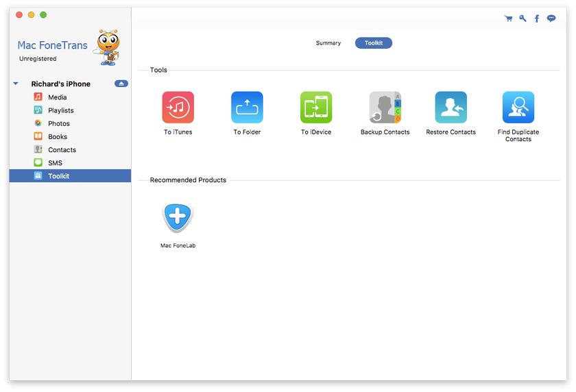Collapse the Richard's iPhone device tree

coord(16,84)
